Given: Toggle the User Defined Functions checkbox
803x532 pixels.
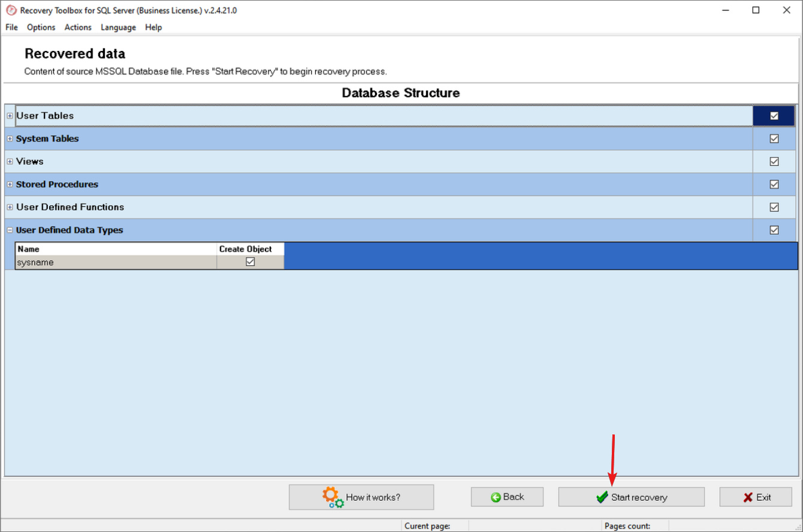Looking at the screenshot, I should [774, 207].
